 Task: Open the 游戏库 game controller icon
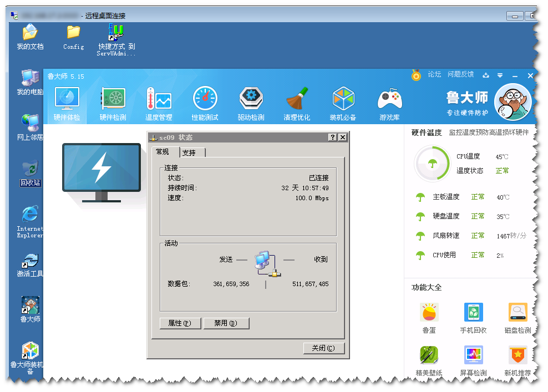[389, 100]
